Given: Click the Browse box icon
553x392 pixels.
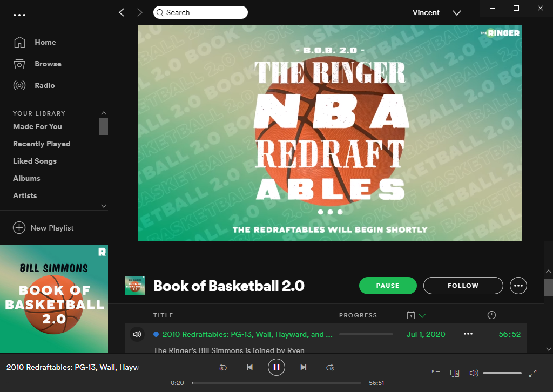Looking at the screenshot, I should pyautogui.click(x=19, y=64).
